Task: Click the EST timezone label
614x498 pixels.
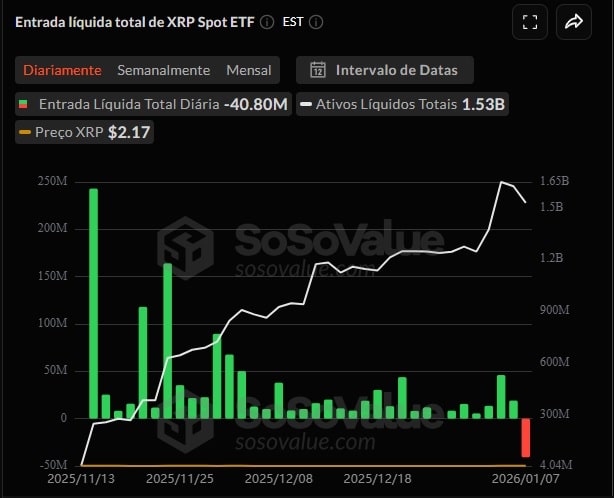Action: 294,21
